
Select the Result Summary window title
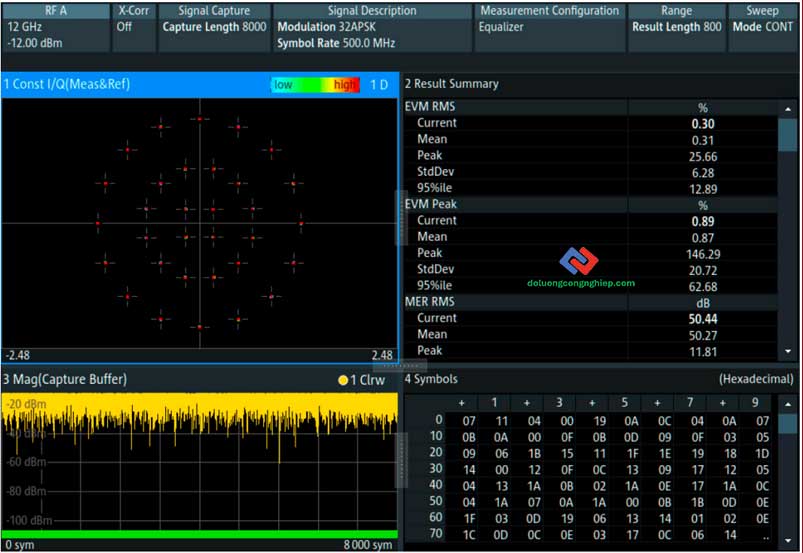(451, 84)
